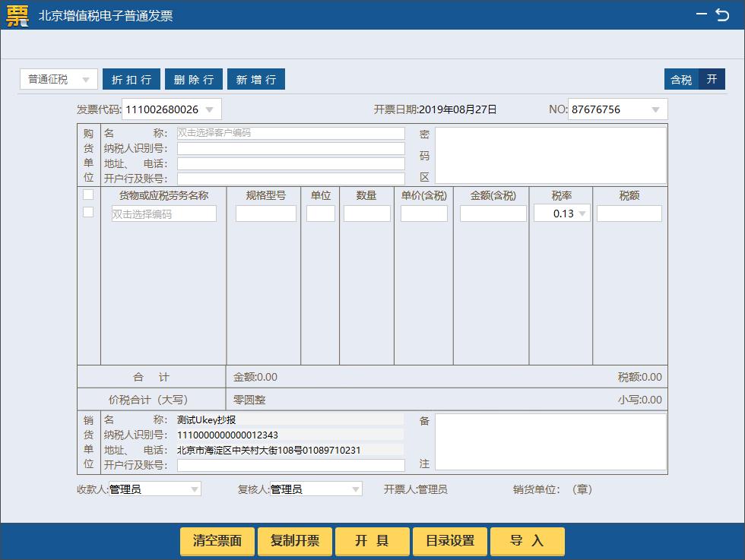Image resolution: width=745 pixels, height=560 pixels.
Task: Click the 新增行 (add row) button
Action: point(255,79)
